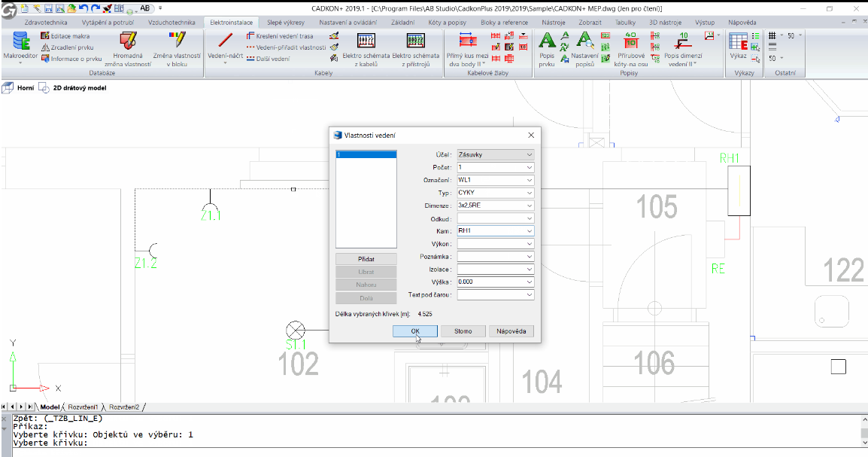Click the Popis prvku tool
Screen dimensions: 868x457
[x=547, y=49]
